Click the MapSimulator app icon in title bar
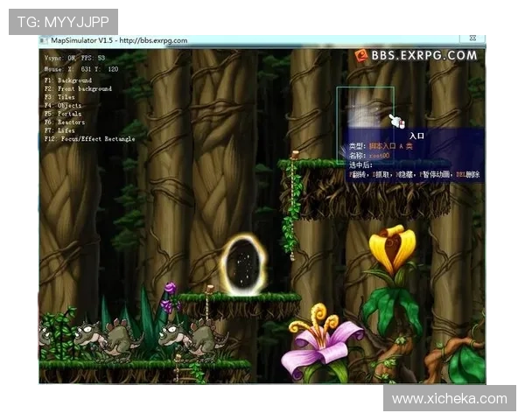 (x=44, y=41)
